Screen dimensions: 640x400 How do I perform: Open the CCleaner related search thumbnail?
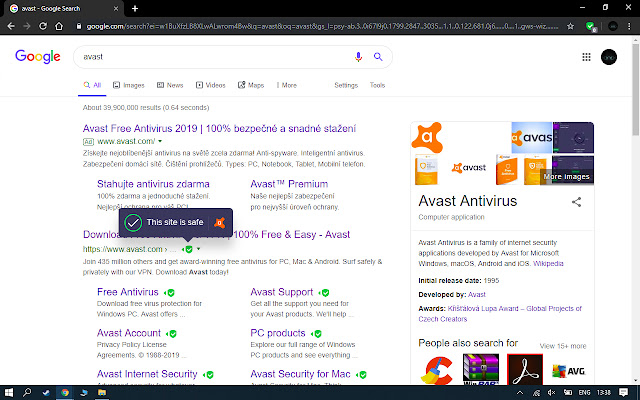436,370
